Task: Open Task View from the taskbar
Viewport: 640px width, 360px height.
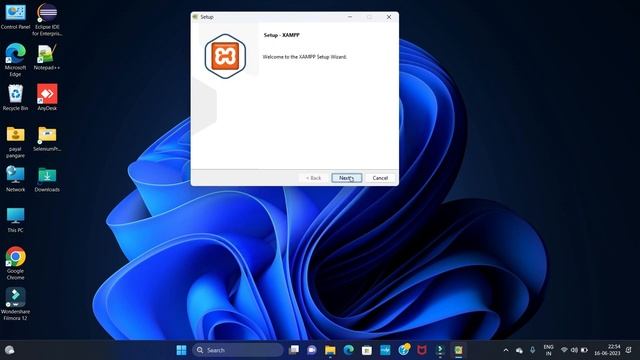Action: [x=293, y=350]
